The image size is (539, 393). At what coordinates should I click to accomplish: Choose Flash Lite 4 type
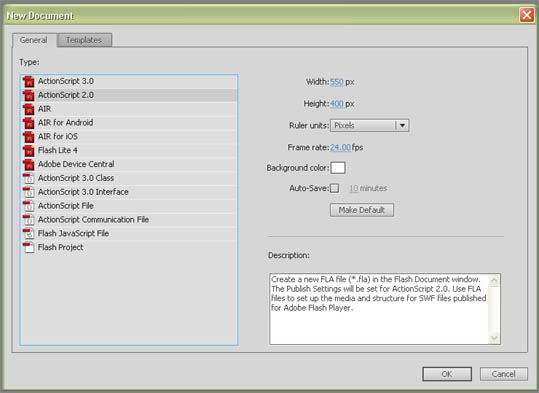[x=129, y=151]
